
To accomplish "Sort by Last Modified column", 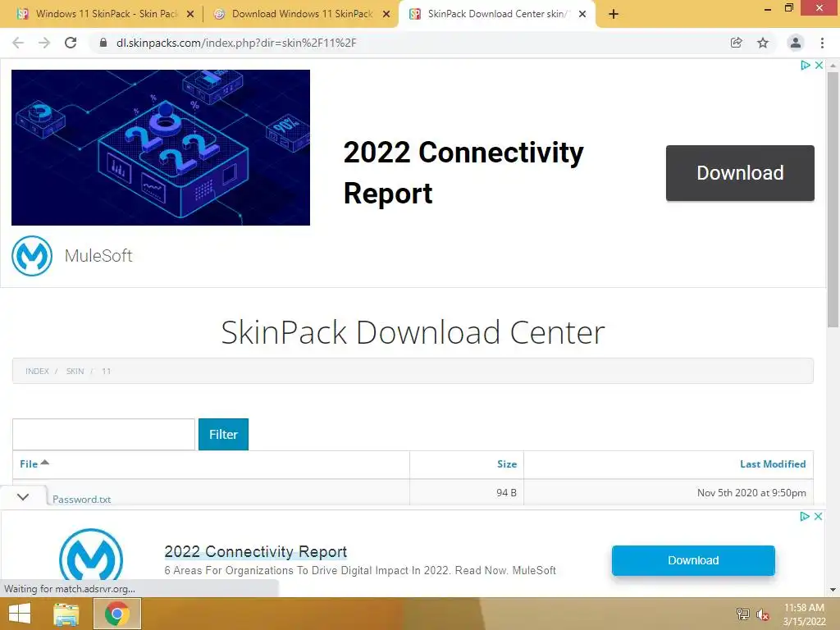I will [773, 464].
